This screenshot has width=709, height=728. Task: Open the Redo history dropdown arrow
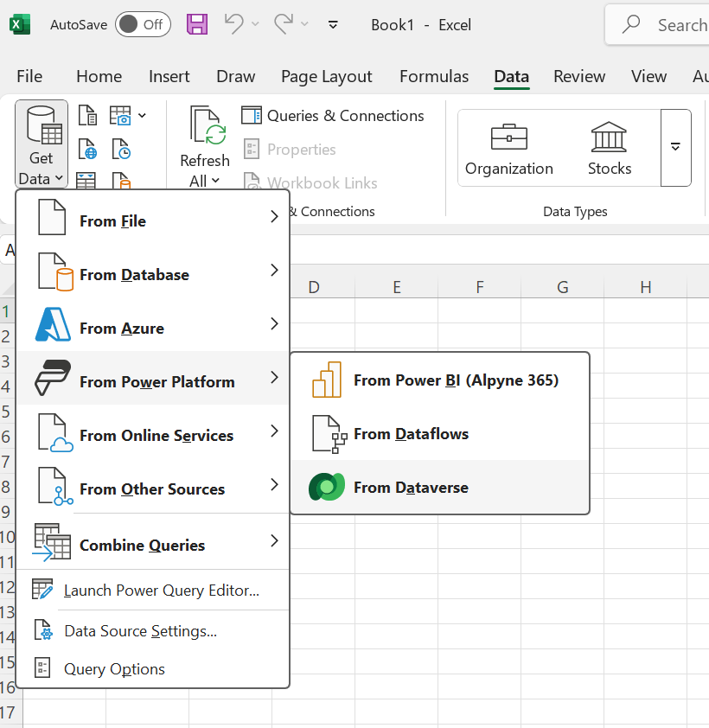point(304,23)
